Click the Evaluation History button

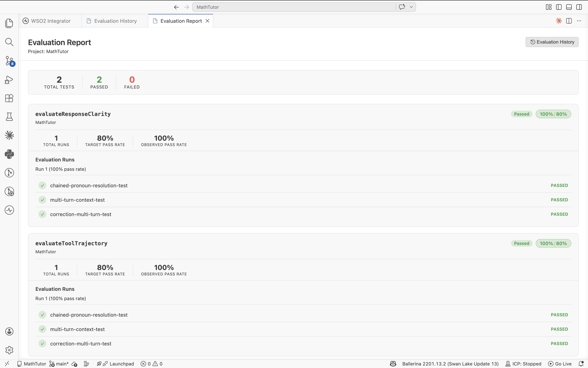click(552, 42)
